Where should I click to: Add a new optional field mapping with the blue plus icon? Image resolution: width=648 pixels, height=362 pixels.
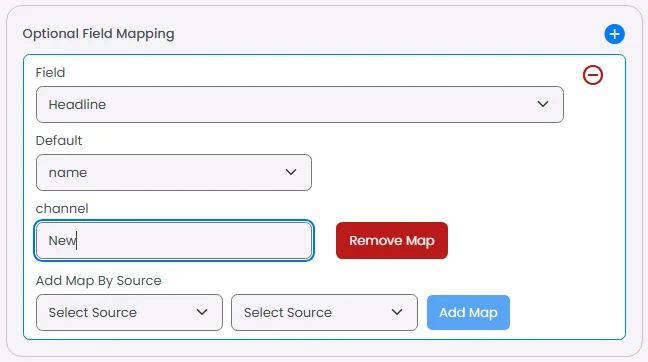pyautogui.click(x=614, y=34)
